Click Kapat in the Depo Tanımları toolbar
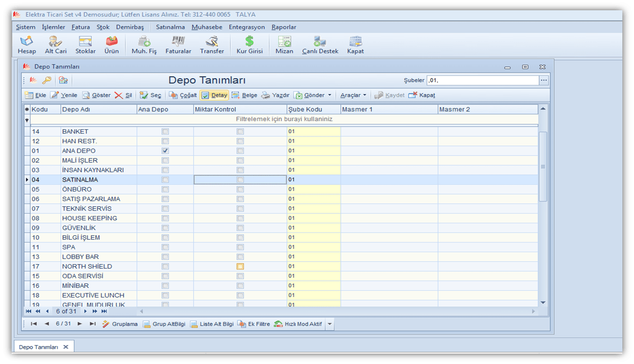The image size is (634, 364). [422, 95]
